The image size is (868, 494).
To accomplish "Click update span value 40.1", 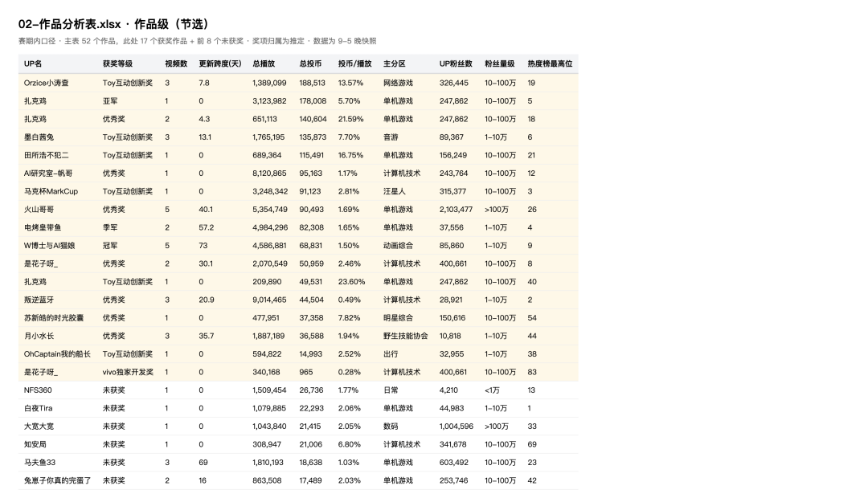I will (206, 210).
